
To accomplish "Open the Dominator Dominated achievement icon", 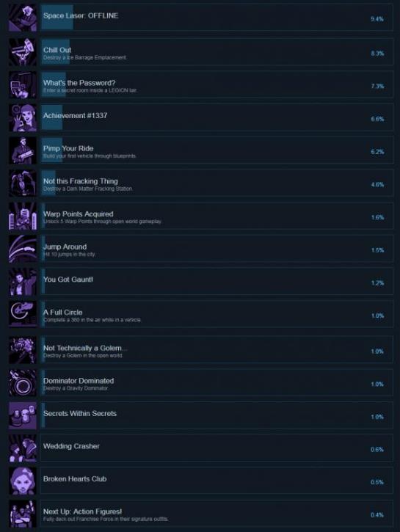I will tap(23, 383).
